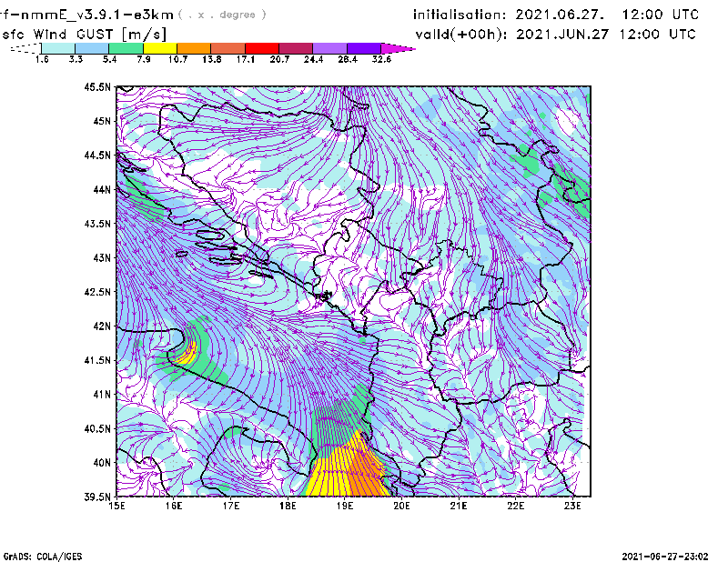The image size is (728, 562).
Task: Click the latitude label 41N
Action: [x=102, y=395]
